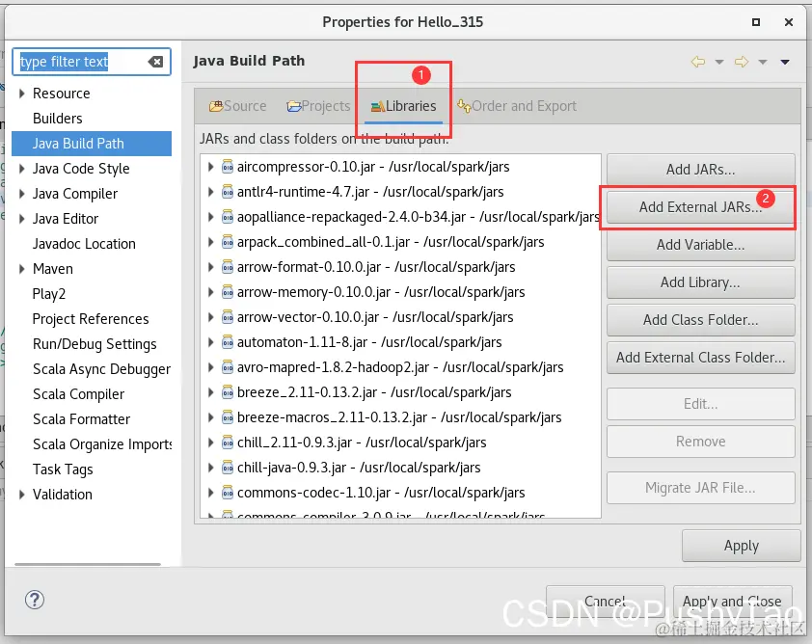Select Task Tags in the tree
Viewport: 812px width, 644px height.
click(63, 470)
